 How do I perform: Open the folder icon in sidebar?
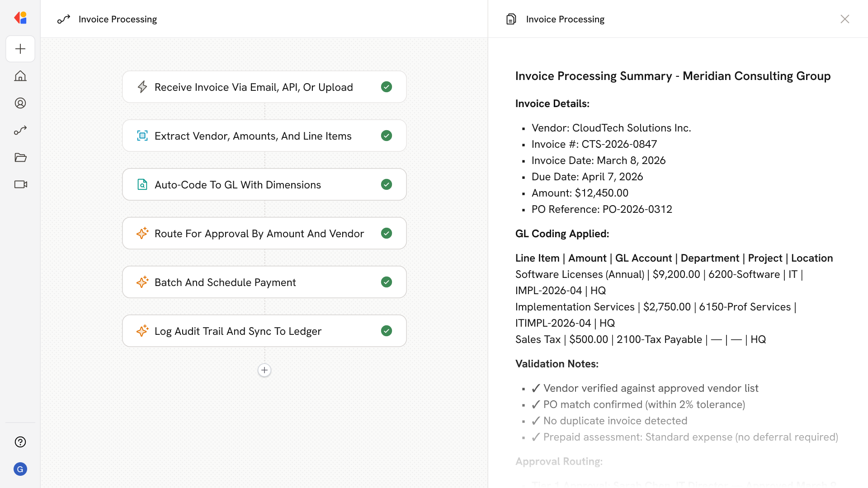(x=20, y=157)
